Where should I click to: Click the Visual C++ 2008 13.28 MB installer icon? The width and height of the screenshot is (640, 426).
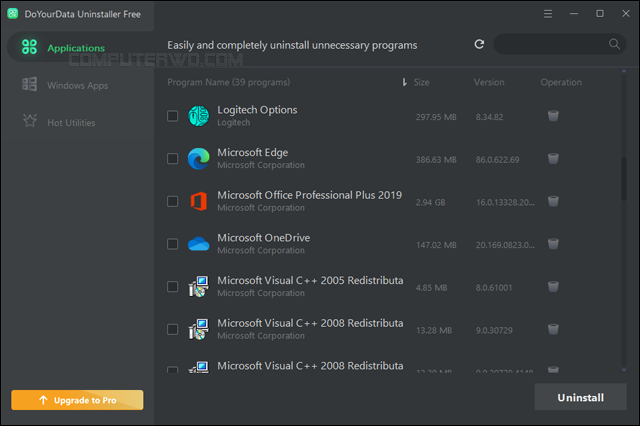(198, 329)
